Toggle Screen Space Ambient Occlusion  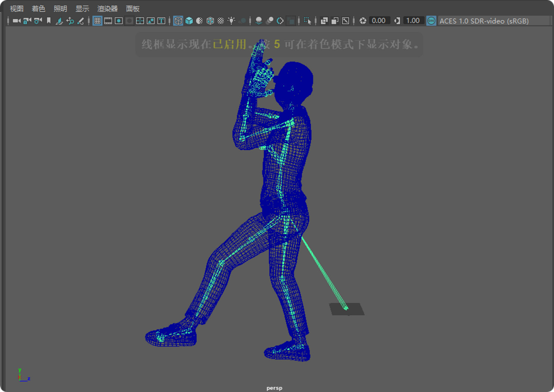[x=259, y=21]
